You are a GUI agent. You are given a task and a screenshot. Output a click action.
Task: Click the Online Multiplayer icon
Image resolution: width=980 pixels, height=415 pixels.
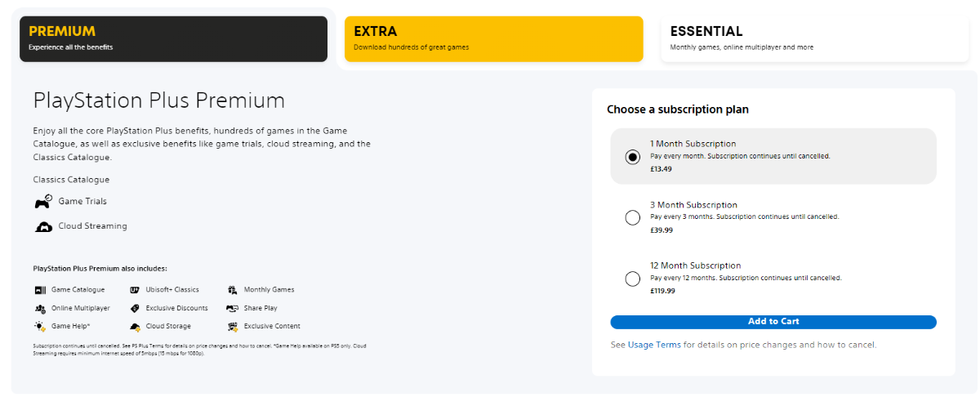point(40,309)
